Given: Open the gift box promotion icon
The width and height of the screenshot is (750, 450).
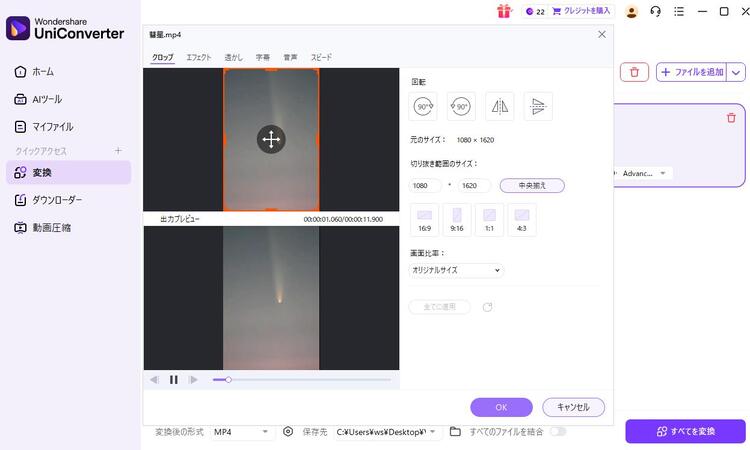Looking at the screenshot, I should click(x=504, y=11).
